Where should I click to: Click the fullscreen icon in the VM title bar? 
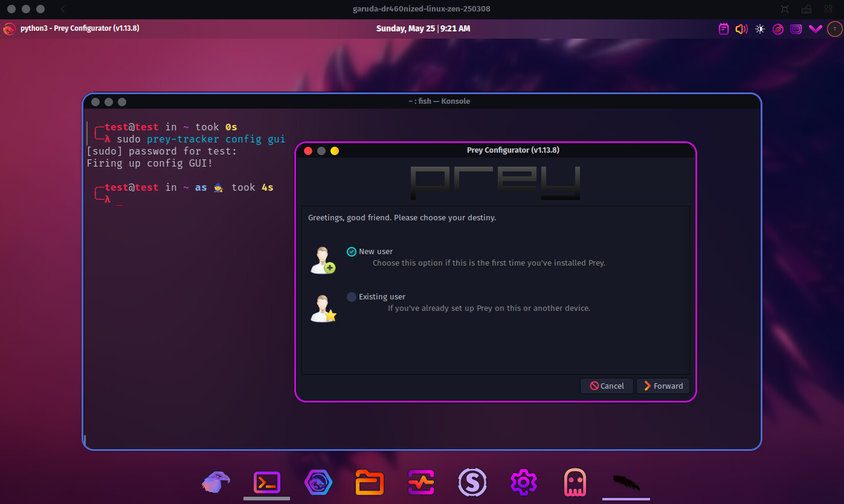pyautogui.click(x=785, y=9)
